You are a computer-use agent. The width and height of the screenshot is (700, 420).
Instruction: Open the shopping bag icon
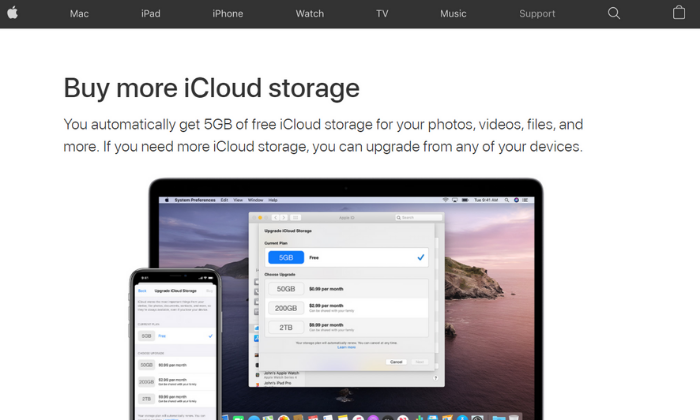tap(679, 12)
